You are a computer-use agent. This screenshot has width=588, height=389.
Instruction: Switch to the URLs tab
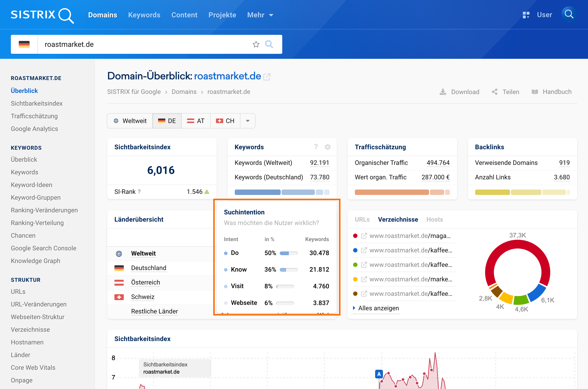coord(362,220)
